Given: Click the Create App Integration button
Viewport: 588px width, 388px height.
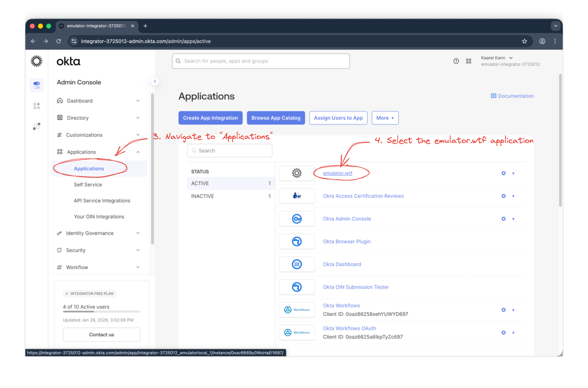Looking at the screenshot, I should [210, 118].
